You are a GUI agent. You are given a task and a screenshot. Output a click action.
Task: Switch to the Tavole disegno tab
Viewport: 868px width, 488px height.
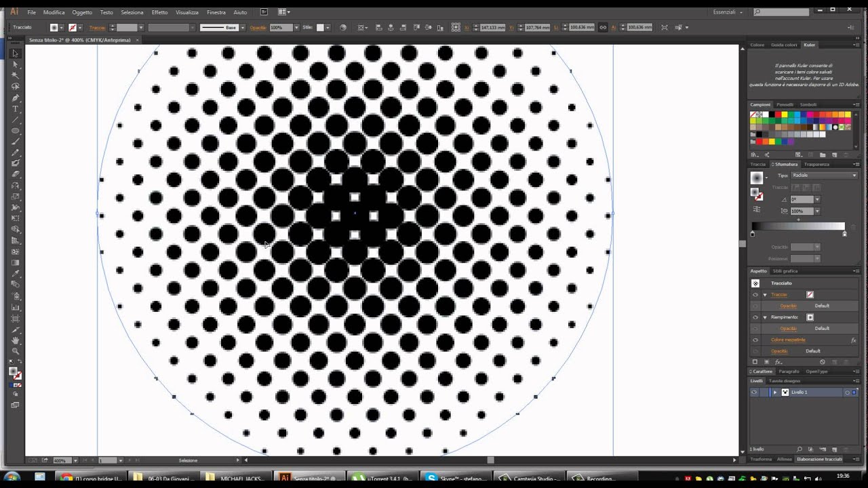click(x=784, y=381)
